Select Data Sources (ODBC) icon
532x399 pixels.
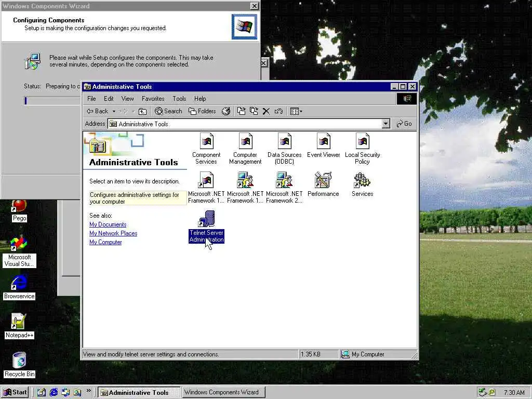point(284,149)
